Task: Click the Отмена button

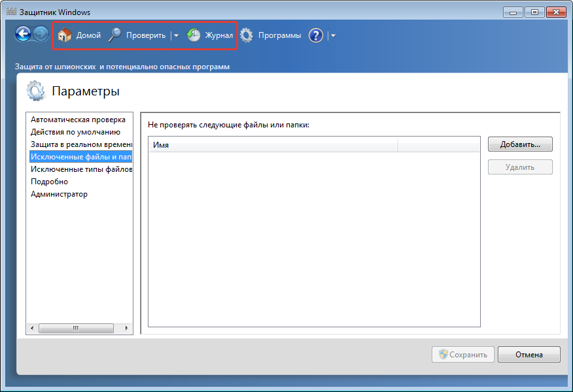Action: [529, 354]
